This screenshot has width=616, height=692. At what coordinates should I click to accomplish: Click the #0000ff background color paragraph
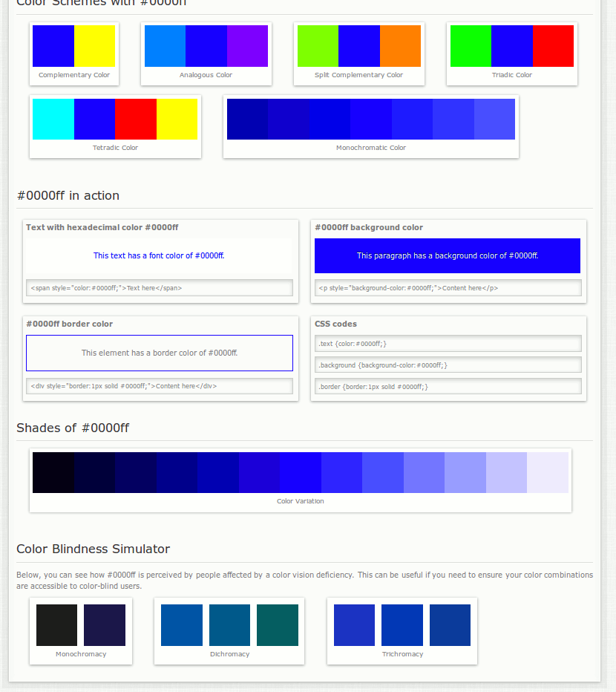448,255
